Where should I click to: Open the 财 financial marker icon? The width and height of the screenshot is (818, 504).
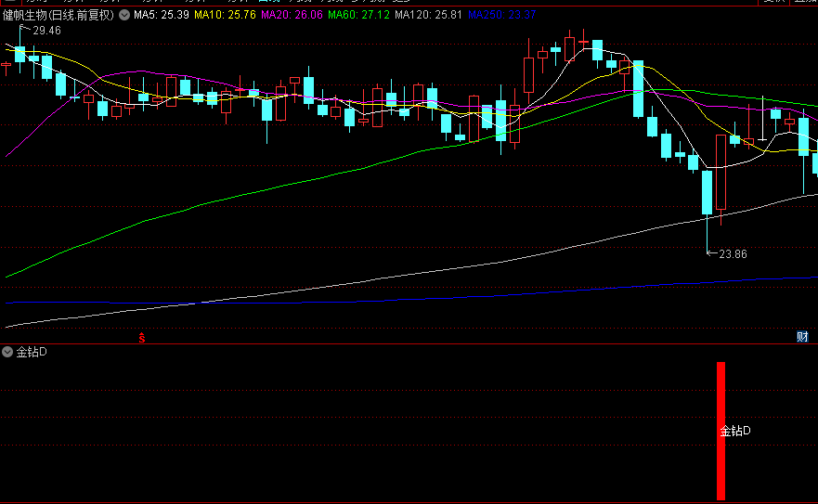click(802, 337)
